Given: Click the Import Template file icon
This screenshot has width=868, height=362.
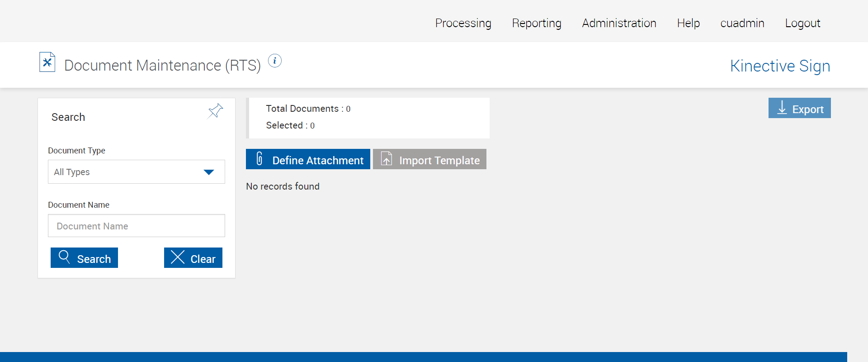Looking at the screenshot, I should tap(387, 159).
